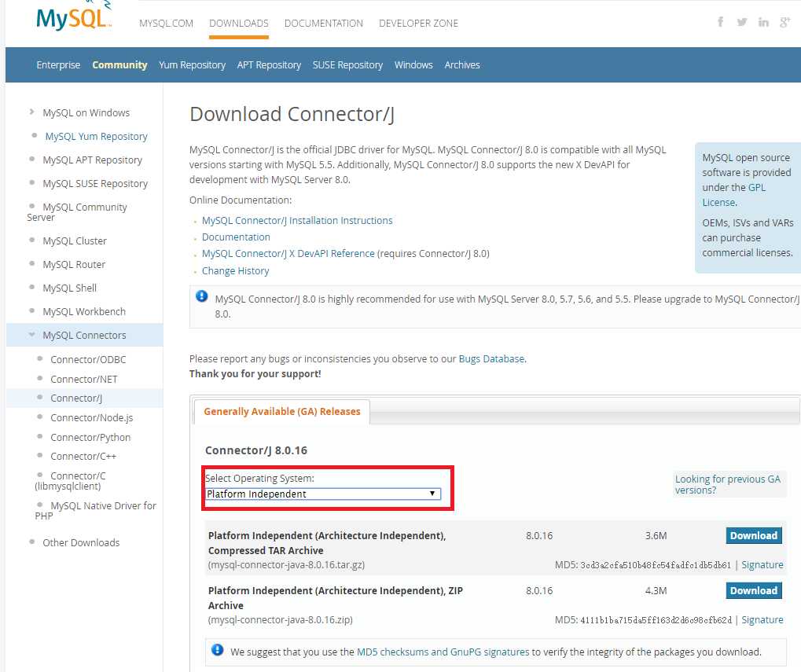Open the Select Operating System dropdown
801x672 pixels.
(x=323, y=494)
